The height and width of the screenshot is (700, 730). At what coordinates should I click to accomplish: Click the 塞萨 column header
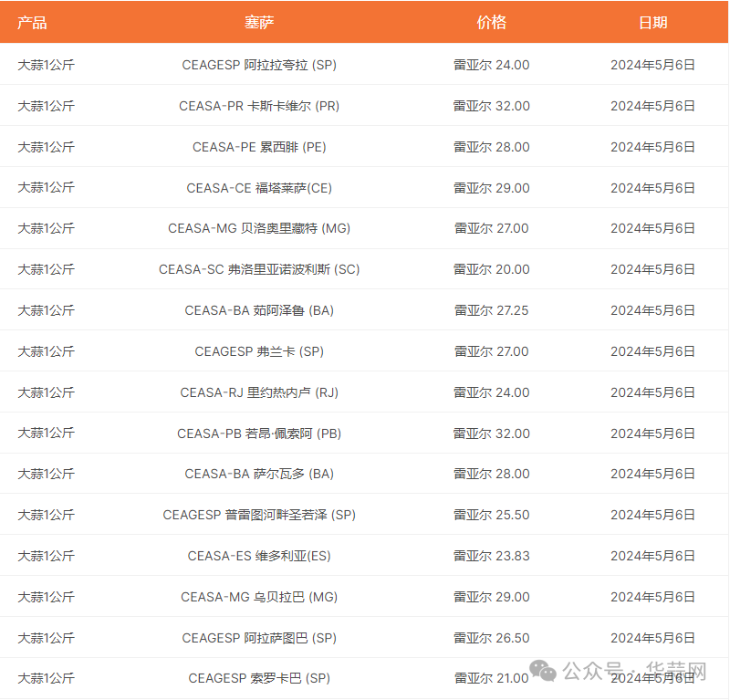tap(259, 22)
